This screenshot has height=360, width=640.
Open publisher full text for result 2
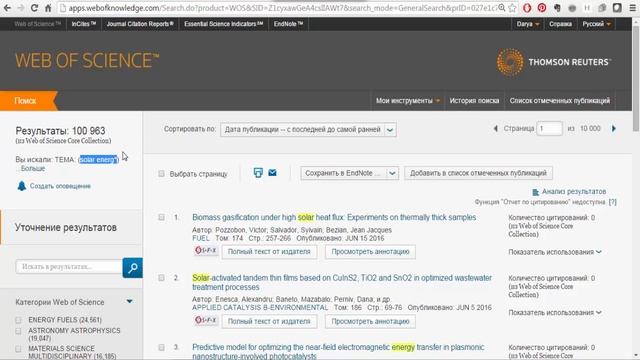tap(269, 322)
